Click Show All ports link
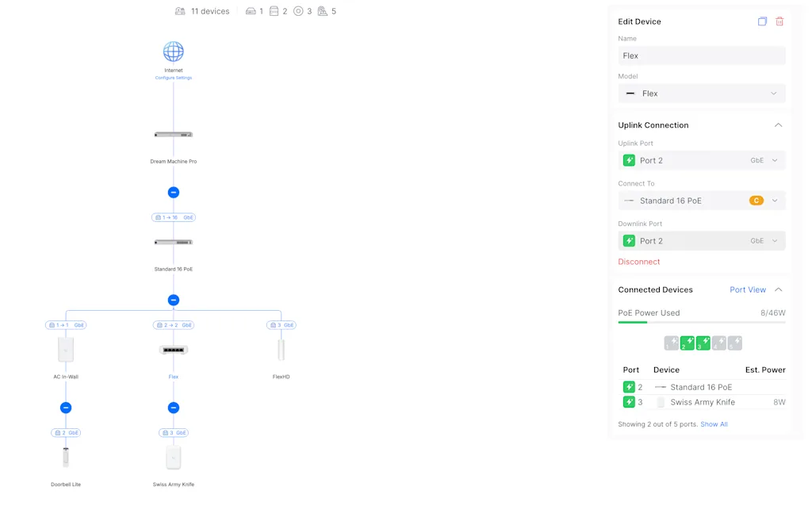Image resolution: width=812 pixels, height=521 pixels. tap(714, 424)
